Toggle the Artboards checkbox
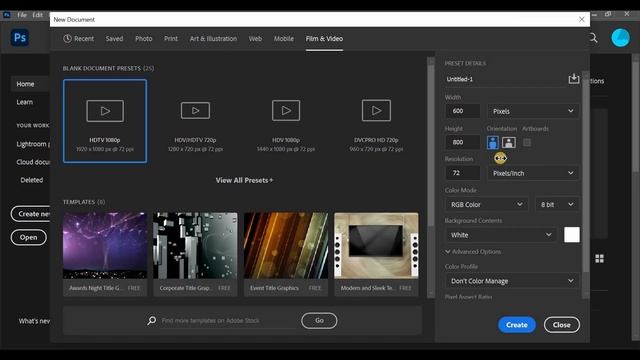The width and height of the screenshot is (640, 360). tap(527, 142)
